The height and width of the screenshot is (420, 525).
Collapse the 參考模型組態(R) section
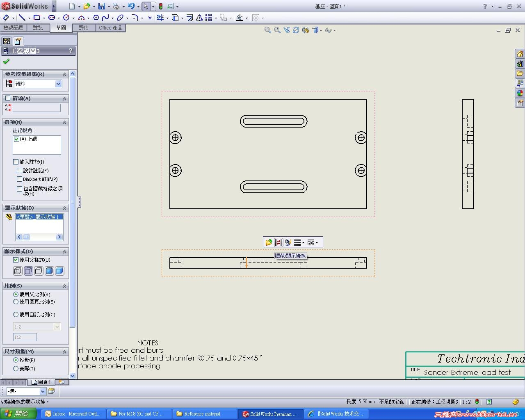click(x=64, y=74)
